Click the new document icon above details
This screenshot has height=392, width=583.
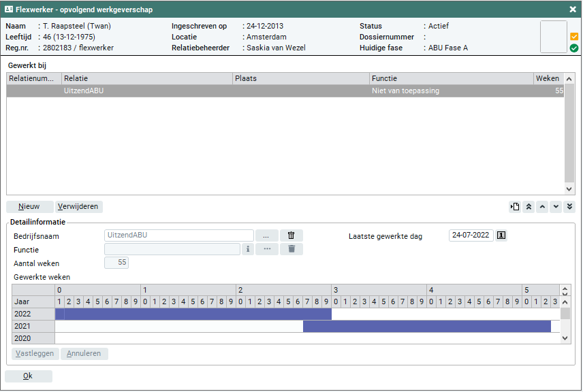click(515, 207)
